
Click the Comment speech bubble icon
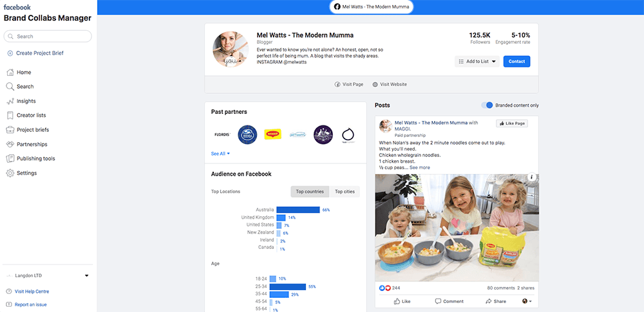(x=438, y=301)
